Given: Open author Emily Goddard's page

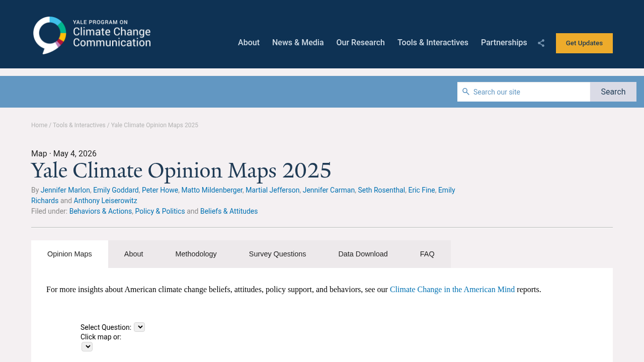Looking at the screenshot, I should click(116, 190).
